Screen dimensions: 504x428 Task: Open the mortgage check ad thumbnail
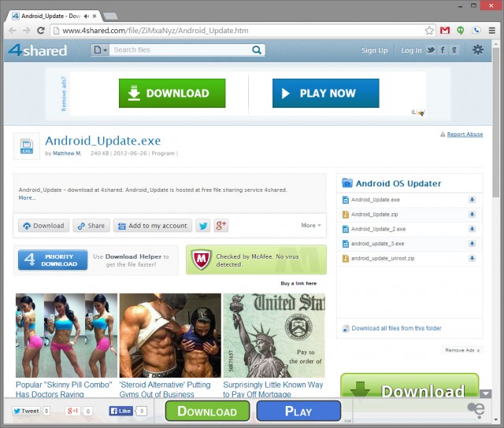274,335
